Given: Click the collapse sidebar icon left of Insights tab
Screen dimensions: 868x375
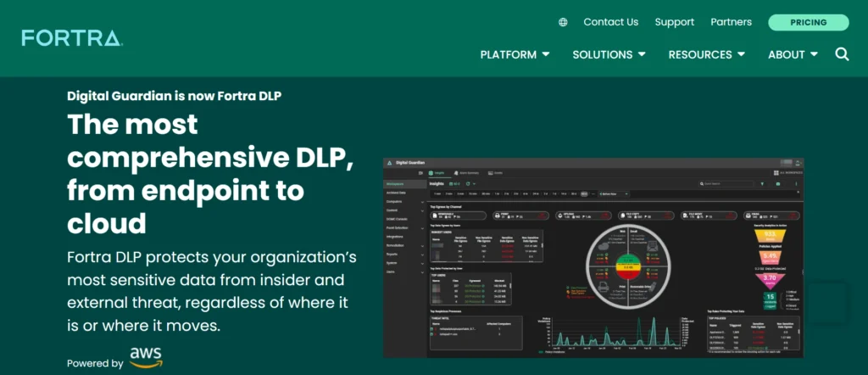Looking at the screenshot, I should coord(420,173).
